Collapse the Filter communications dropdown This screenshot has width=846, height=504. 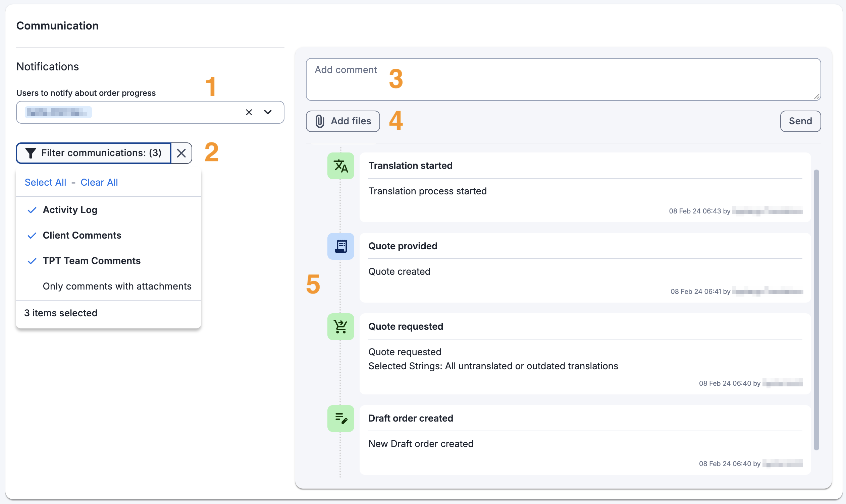(94, 153)
